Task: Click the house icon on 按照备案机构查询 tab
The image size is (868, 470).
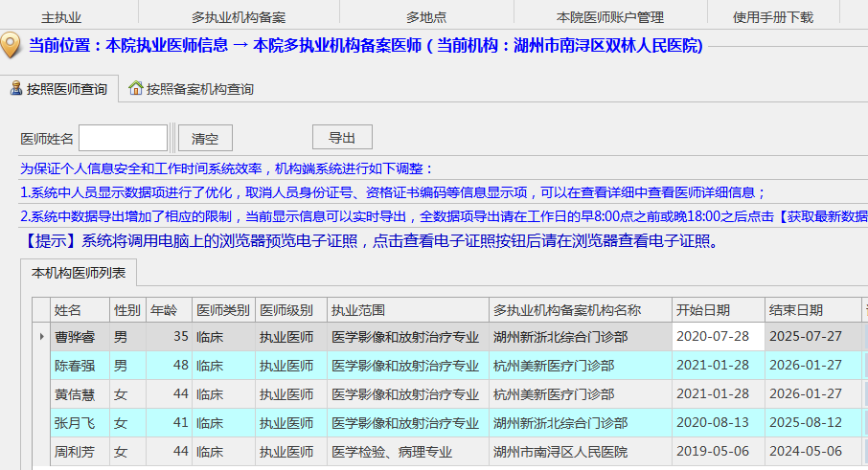Action: point(136,89)
